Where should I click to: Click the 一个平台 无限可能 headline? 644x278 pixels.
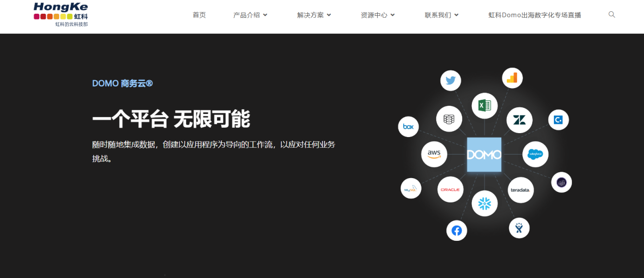[x=171, y=119]
